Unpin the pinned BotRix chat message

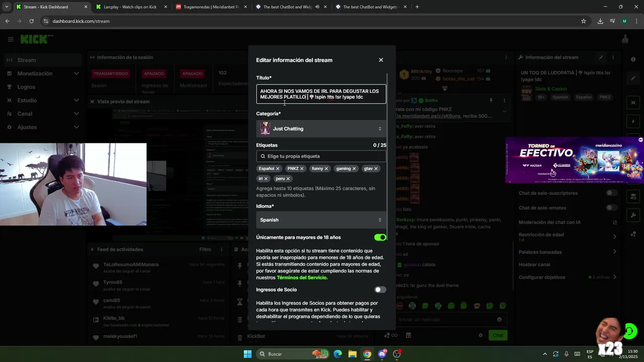tap(491, 101)
